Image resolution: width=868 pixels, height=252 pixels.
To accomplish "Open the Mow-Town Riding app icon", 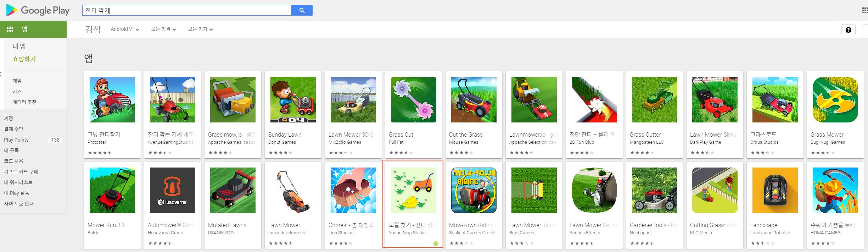I will click(x=474, y=190).
